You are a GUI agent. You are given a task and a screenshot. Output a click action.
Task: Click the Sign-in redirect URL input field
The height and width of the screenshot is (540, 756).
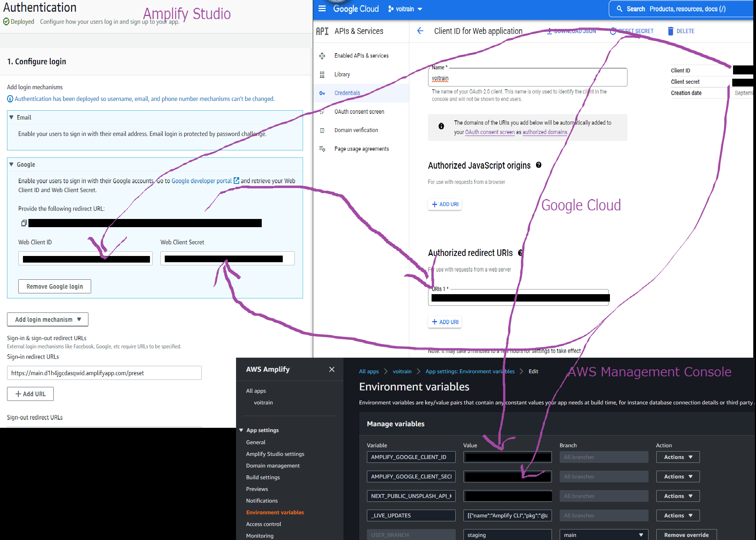point(104,373)
